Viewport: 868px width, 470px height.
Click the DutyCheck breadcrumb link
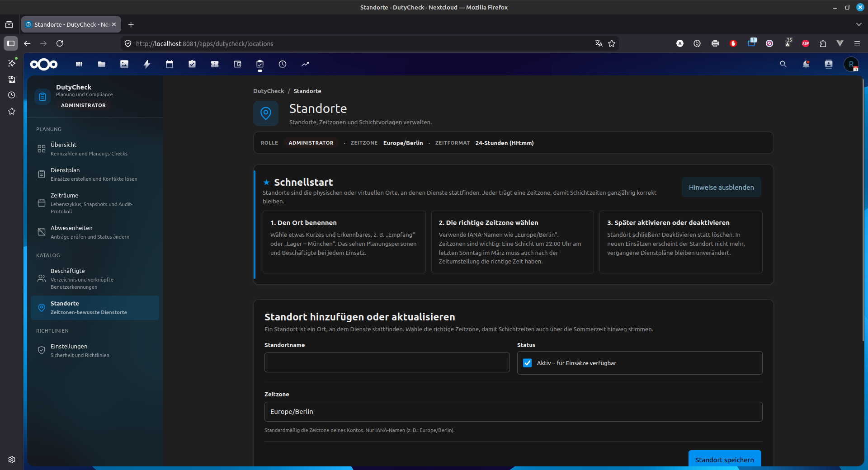pos(269,91)
